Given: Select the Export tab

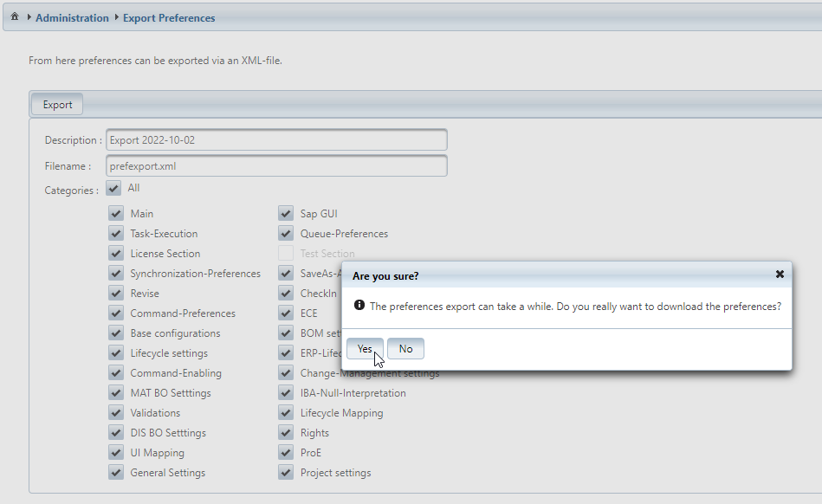Looking at the screenshot, I should point(57,105).
